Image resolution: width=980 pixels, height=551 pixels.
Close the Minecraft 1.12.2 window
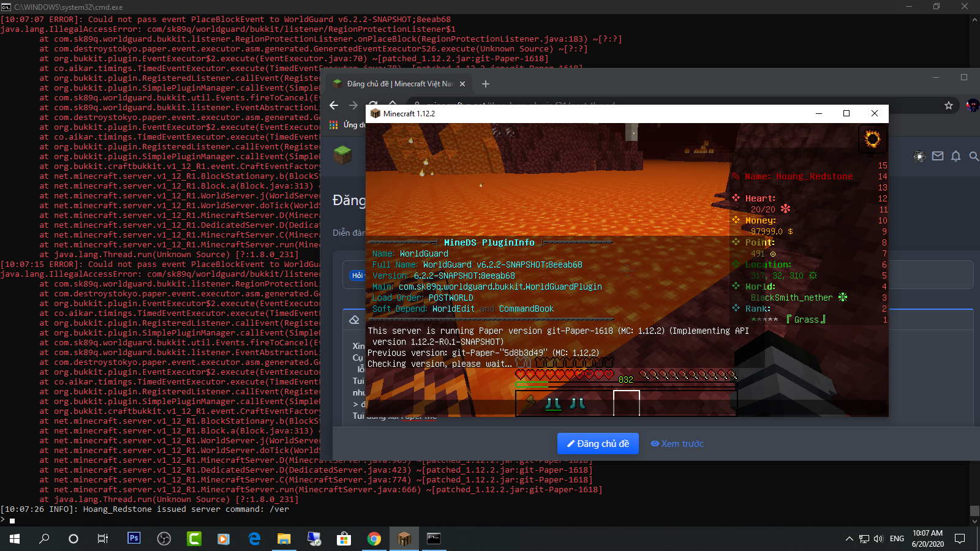875,113
